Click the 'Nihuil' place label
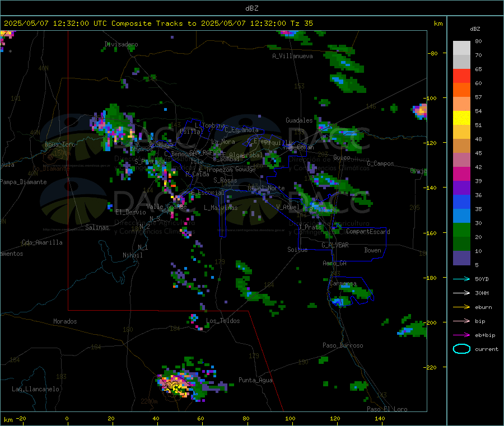The height and width of the screenshot is (426, 504). coord(133,255)
